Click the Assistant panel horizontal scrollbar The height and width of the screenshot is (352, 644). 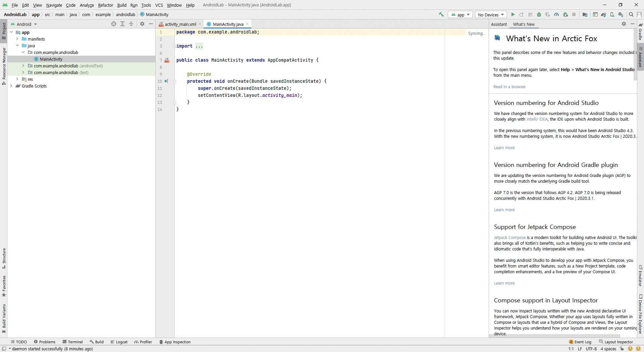(554, 336)
